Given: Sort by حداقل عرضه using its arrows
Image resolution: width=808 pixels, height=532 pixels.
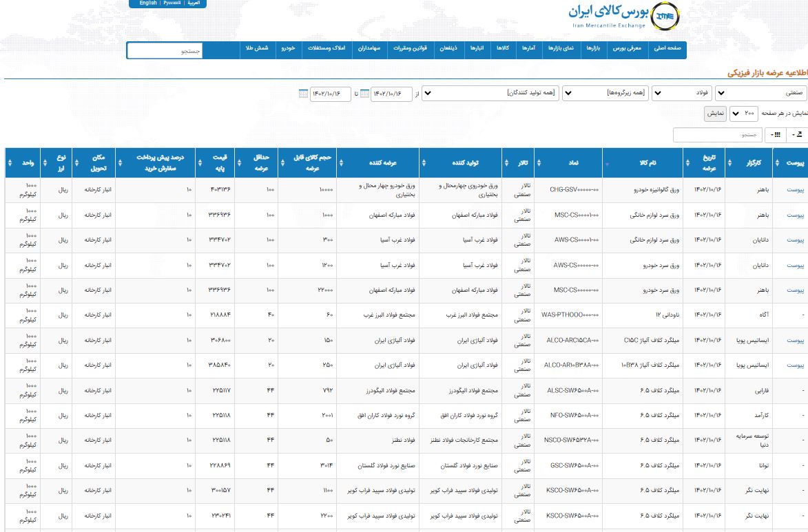Looking at the screenshot, I should click(239, 163).
